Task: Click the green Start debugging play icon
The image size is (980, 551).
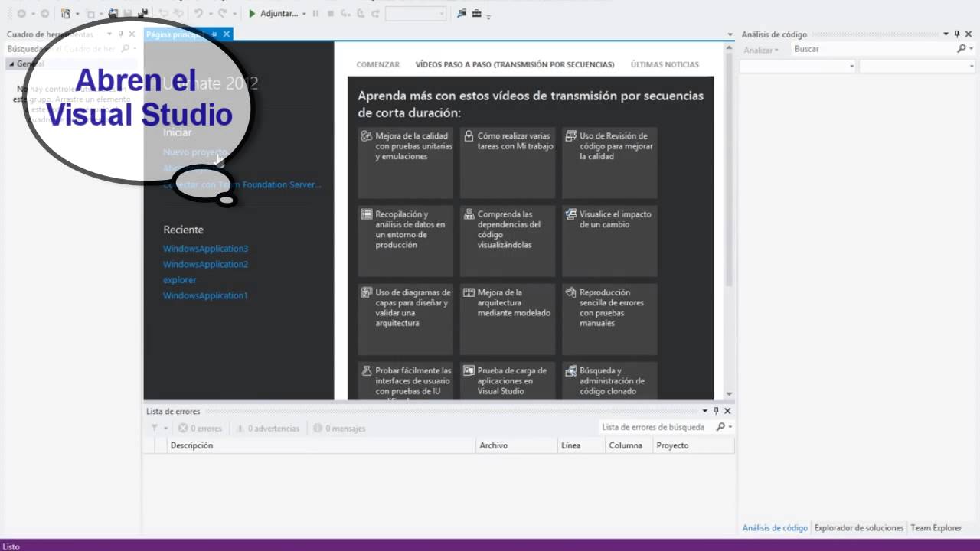Action: [x=252, y=14]
